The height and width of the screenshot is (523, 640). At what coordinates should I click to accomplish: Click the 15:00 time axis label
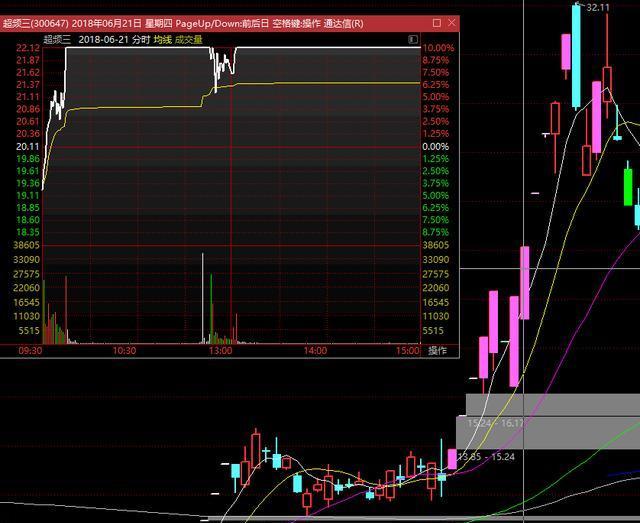click(x=408, y=351)
